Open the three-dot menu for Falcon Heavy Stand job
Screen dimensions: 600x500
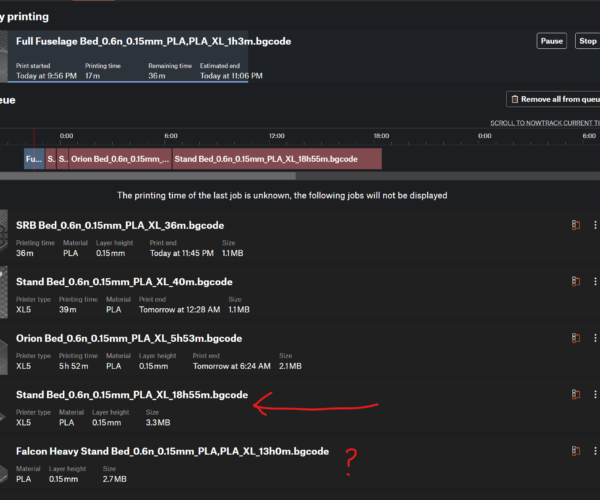pos(595,451)
